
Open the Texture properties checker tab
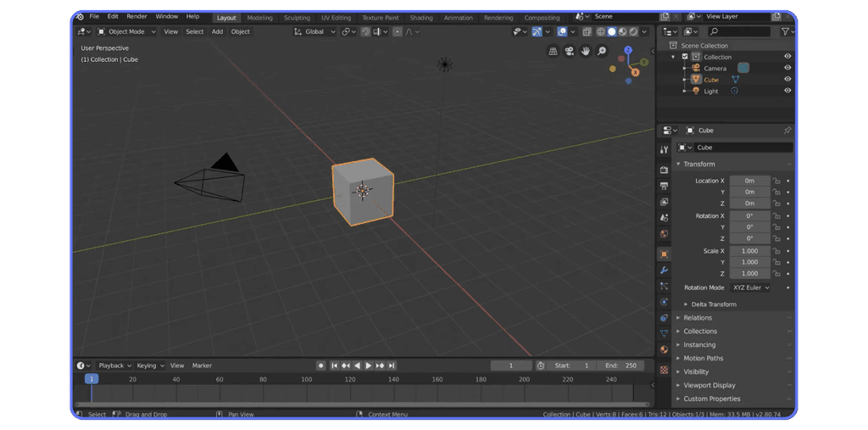[x=665, y=370]
